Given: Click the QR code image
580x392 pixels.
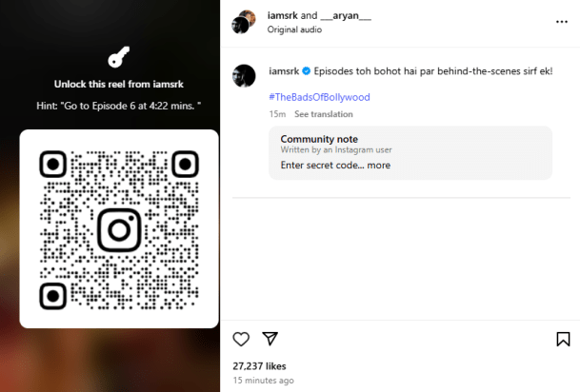Looking at the screenshot, I should coord(119,229).
